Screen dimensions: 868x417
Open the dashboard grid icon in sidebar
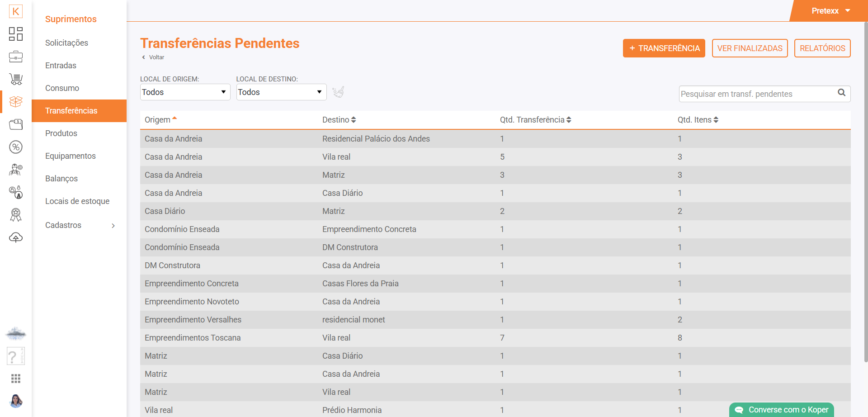(x=16, y=34)
